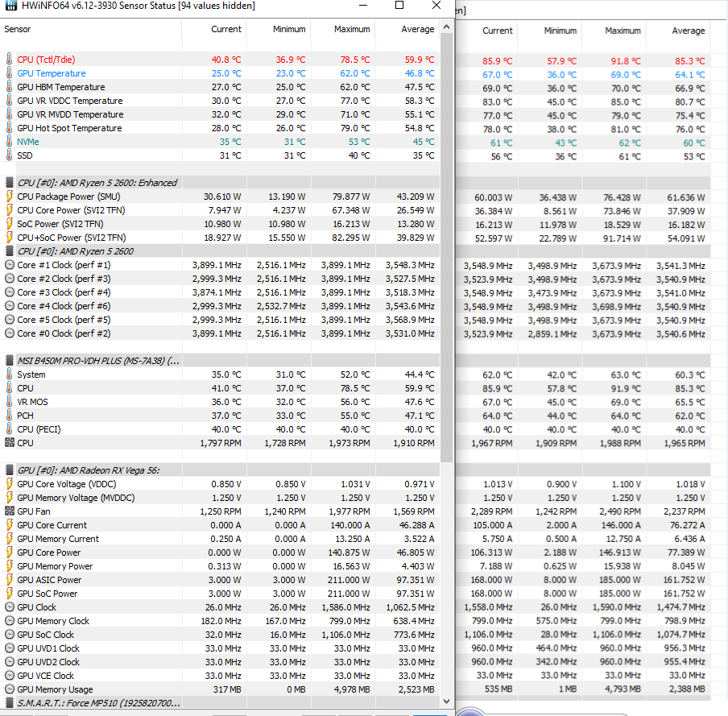Select the GPU SoC Power row
Viewport: 728px width, 716px height.
point(220,594)
